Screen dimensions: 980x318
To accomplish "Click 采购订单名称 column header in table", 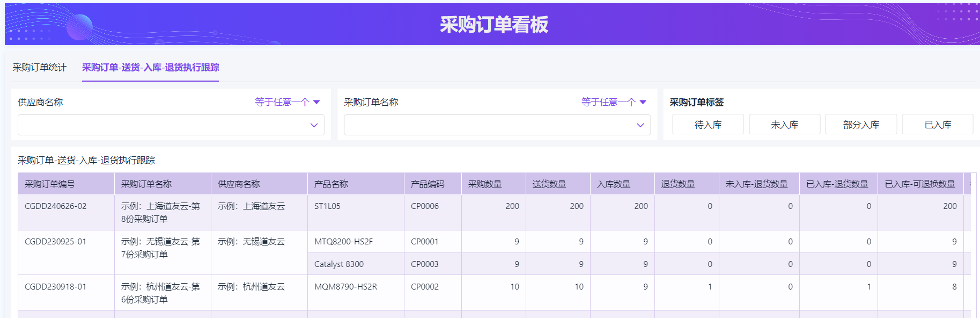I will pos(163,184).
